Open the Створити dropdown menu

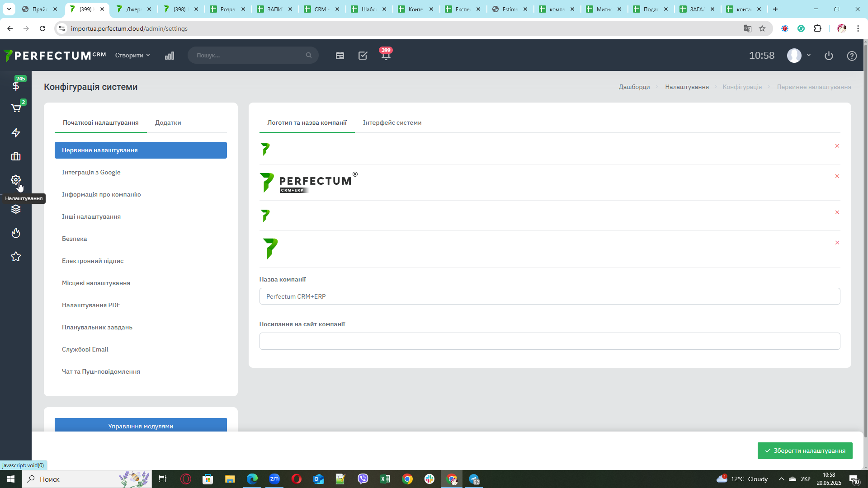click(132, 55)
